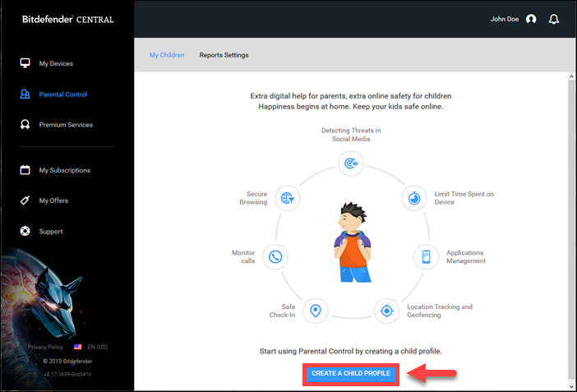Click the scrollbar up arrow
Screen dimensions: 577x392
pos(571,76)
